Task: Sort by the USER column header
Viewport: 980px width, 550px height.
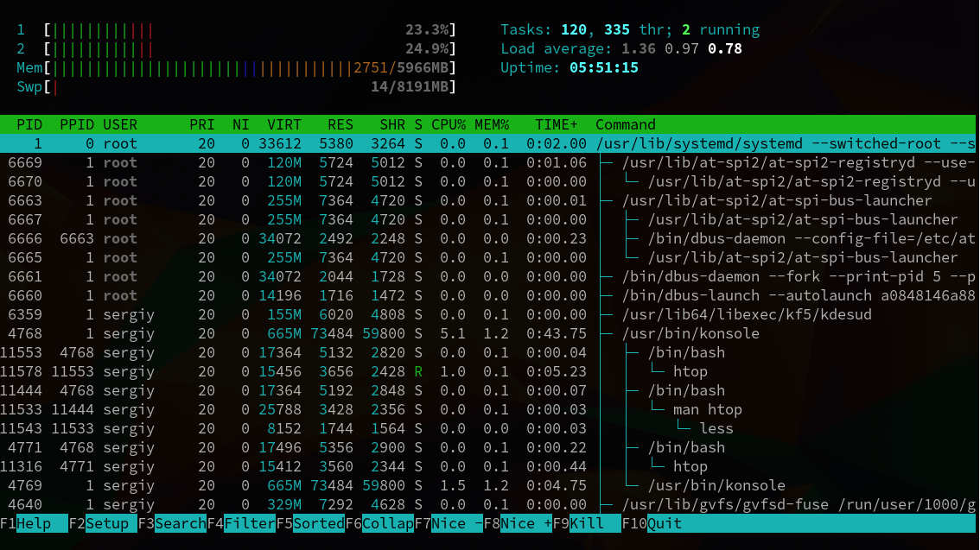Action: click(x=120, y=124)
